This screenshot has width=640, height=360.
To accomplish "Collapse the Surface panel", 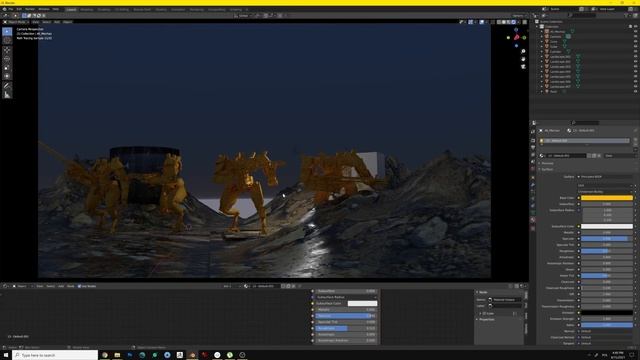I will (x=546, y=169).
